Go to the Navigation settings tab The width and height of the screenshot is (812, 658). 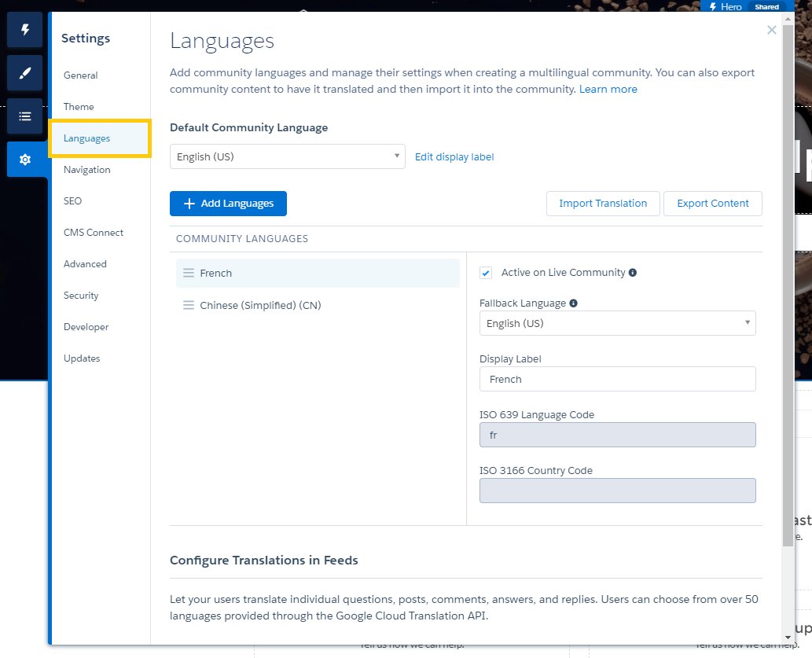[86, 170]
